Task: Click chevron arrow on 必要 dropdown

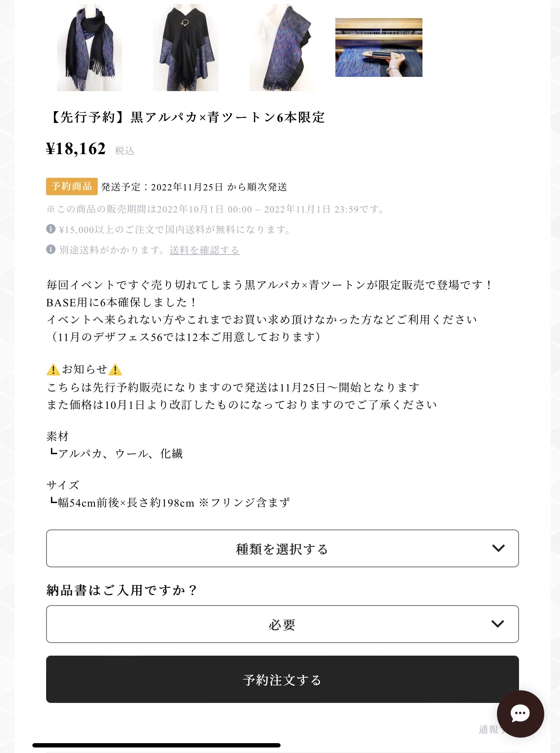Action: (x=498, y=624)
